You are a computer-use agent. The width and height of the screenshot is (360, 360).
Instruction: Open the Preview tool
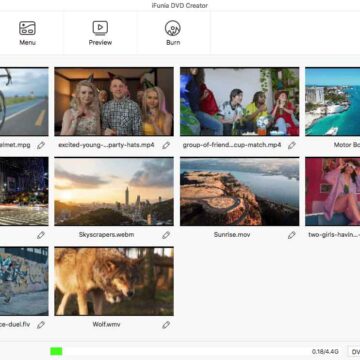(x=100, y=33)
